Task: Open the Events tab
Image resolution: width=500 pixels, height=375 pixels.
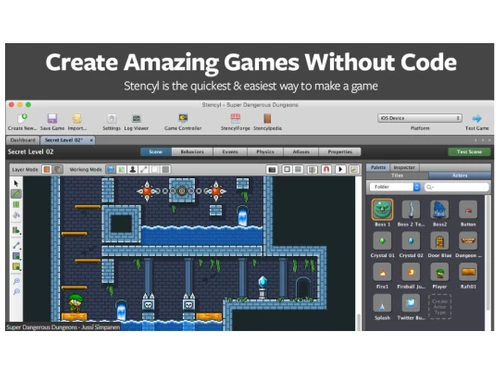Action: [x=230, y=152]
